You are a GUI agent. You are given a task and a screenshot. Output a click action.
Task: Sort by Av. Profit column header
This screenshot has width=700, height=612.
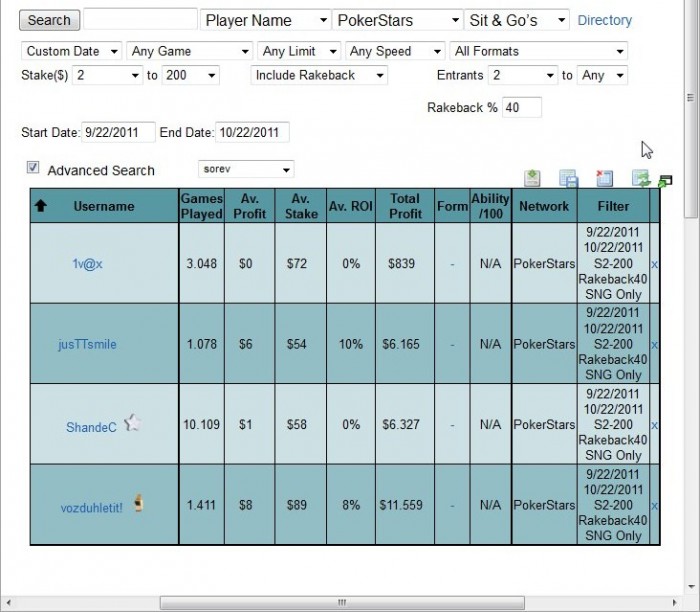pos(250,206)
